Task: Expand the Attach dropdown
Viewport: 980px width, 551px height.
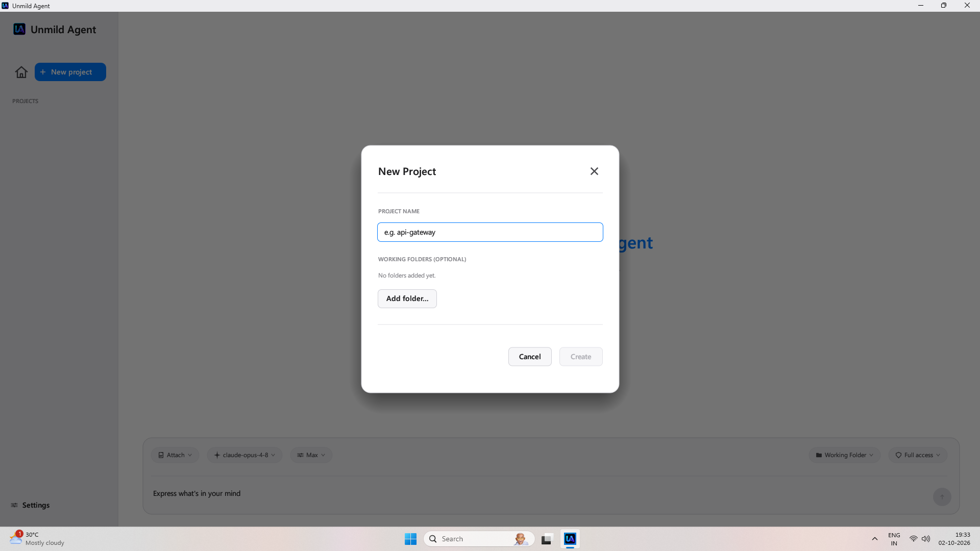Action: pos(175,455)
